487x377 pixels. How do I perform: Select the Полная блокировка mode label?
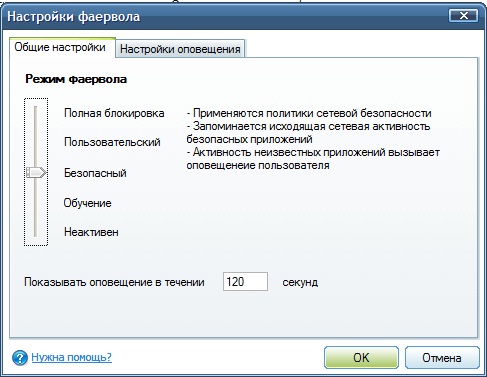pos(114,113)
